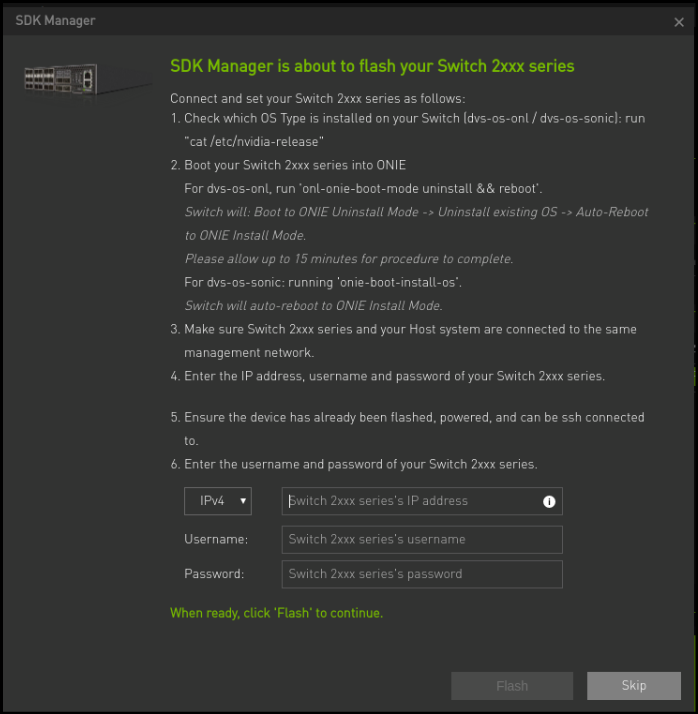698x714 pixels.
Task: Click 'Switch will auto-reboot to ONIE Install Mode' note
Action: [x=313, y=306]
